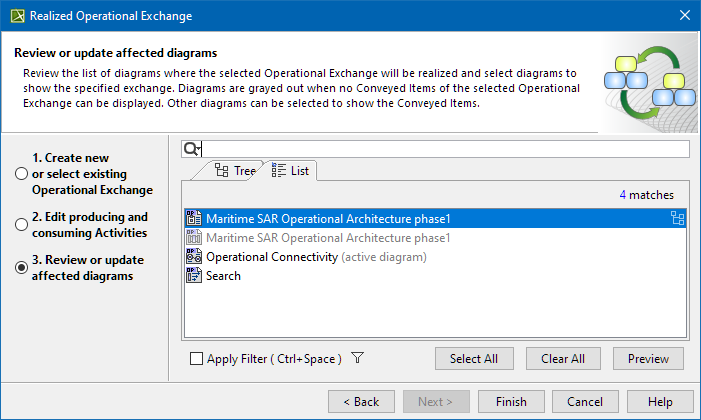701x420 pixels.
Task: Enable the Apply Filter checkbox
Action: pos(196,359)
